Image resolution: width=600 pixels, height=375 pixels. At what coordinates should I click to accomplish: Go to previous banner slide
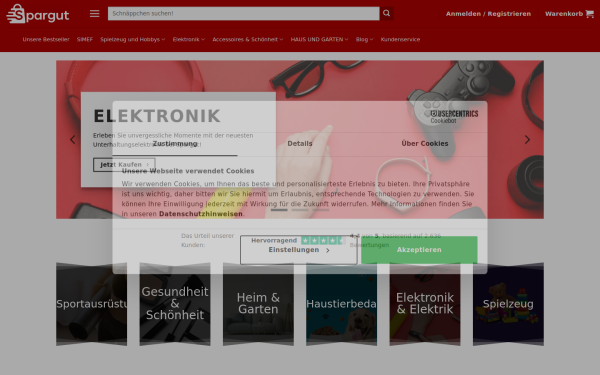(73, 140)
